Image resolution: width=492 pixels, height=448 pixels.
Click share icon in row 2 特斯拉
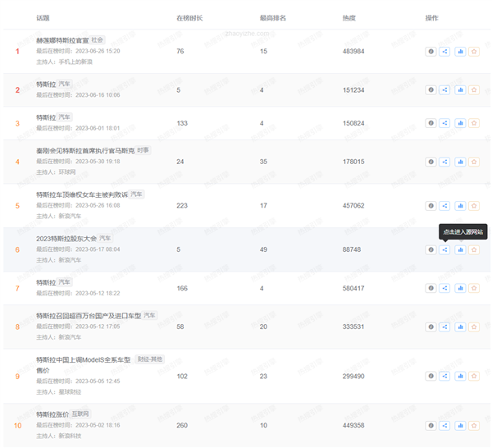[444, 90]
